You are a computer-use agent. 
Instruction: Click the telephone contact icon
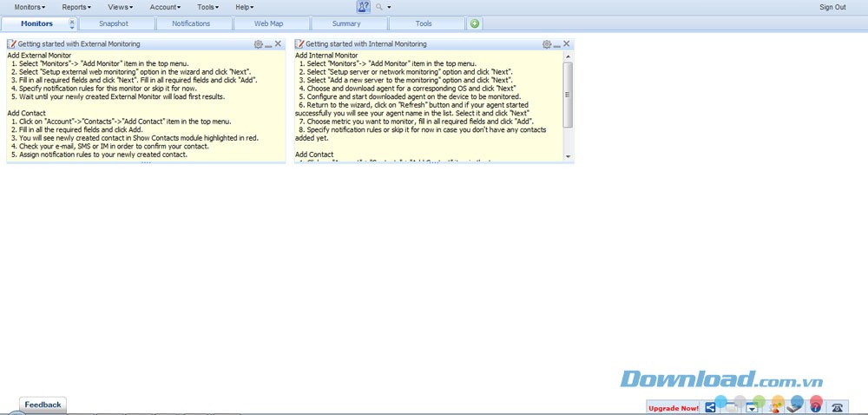[838, 406]
